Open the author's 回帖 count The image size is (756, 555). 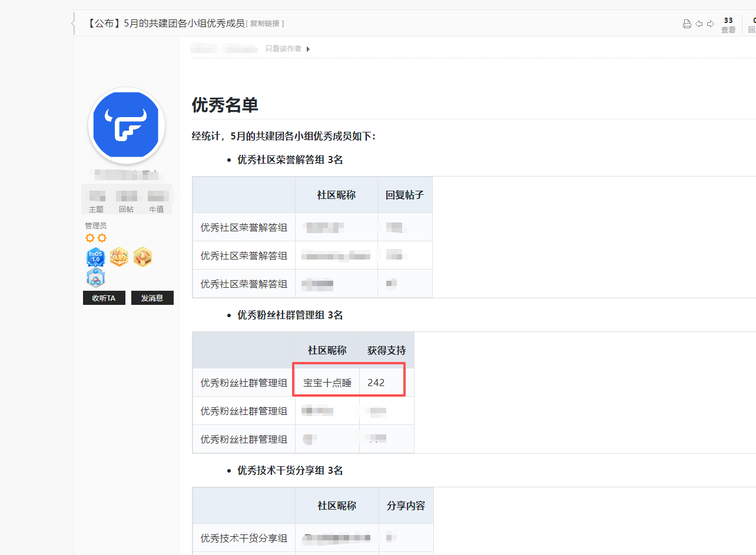(x=126, y=202)
